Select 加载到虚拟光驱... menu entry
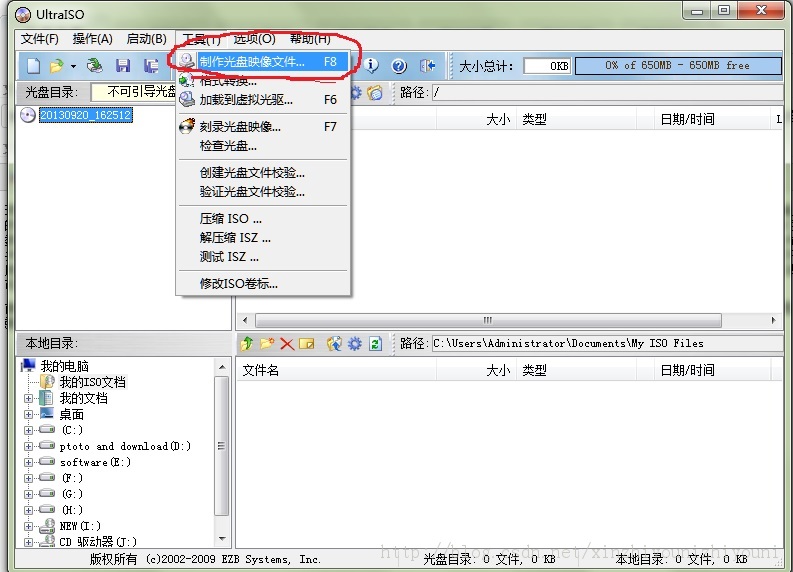Viewport: 793px width, 572px height. click(263, 100)
